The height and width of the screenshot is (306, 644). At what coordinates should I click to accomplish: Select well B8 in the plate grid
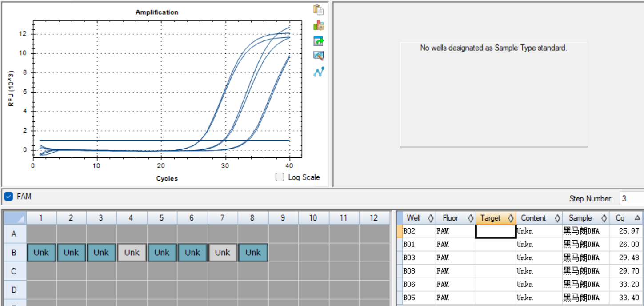tap(253, 252)
